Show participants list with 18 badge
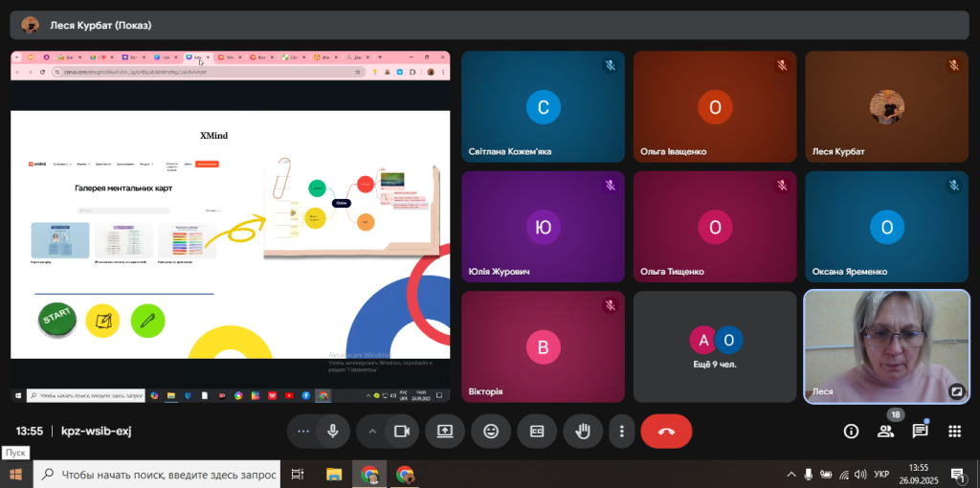This screenshot has width=980, height=488. 886,431
